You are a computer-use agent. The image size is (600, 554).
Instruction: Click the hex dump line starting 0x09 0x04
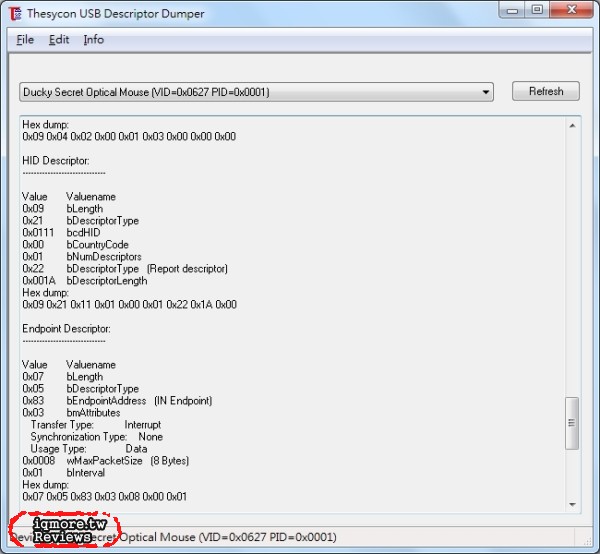(129, 136)
